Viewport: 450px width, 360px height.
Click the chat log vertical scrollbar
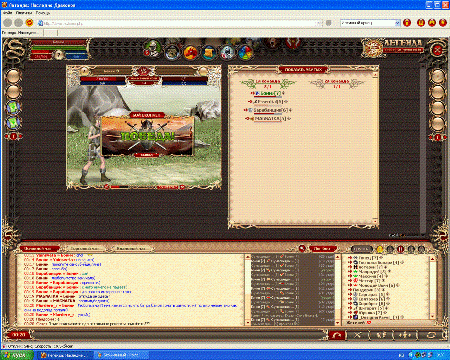point(248,289)
